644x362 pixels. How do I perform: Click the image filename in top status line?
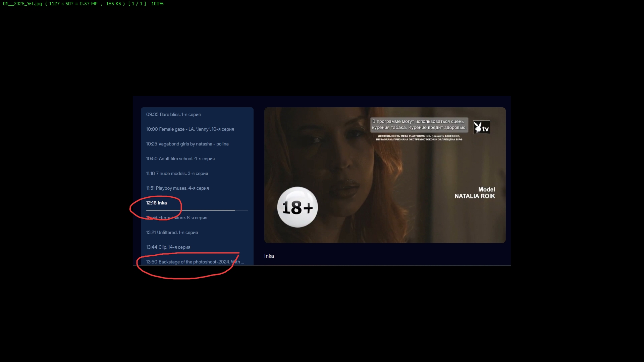click(x=22, y=4)
